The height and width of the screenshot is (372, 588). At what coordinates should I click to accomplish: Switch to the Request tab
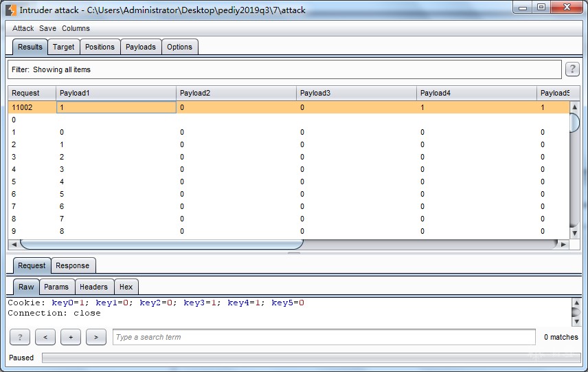click(x=32, y=266)
